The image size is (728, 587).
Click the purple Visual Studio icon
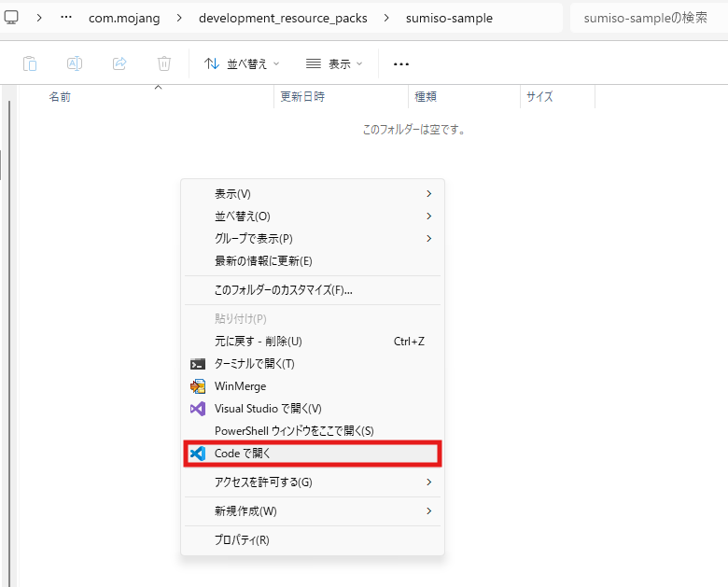(x=198, y=409)
